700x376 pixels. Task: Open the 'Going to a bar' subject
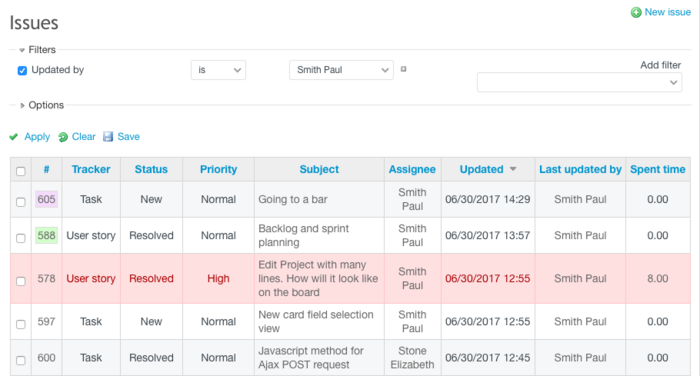(x=293, y=199)
